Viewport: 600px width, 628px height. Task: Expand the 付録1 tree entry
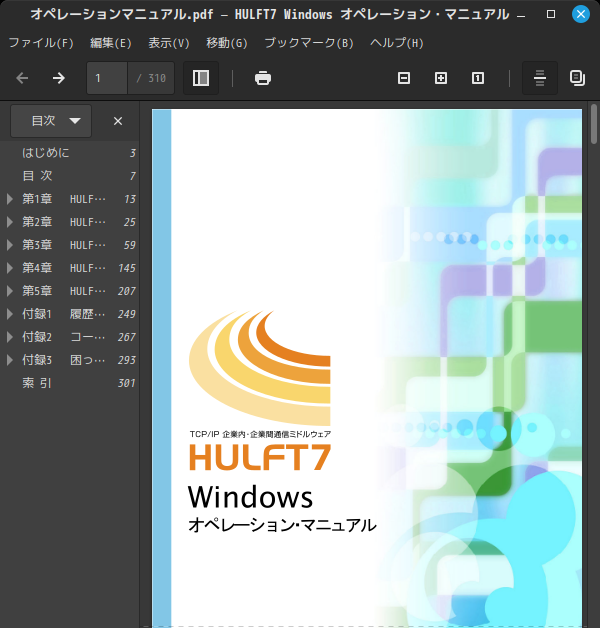[10, 314]
